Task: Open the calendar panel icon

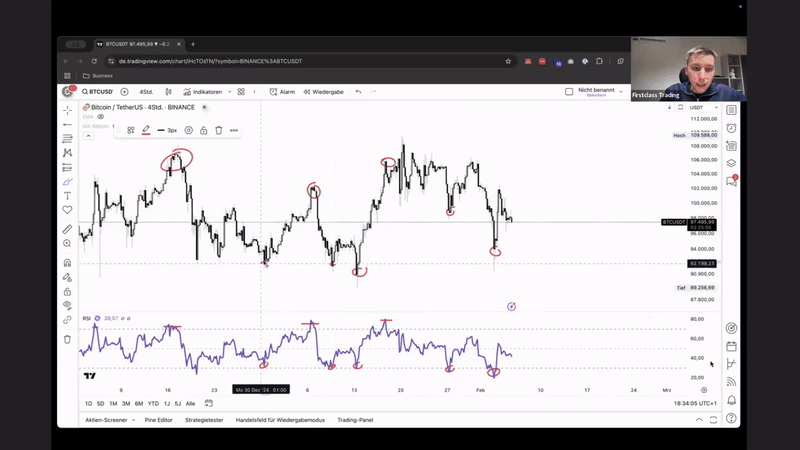Action: pos(732,346)
